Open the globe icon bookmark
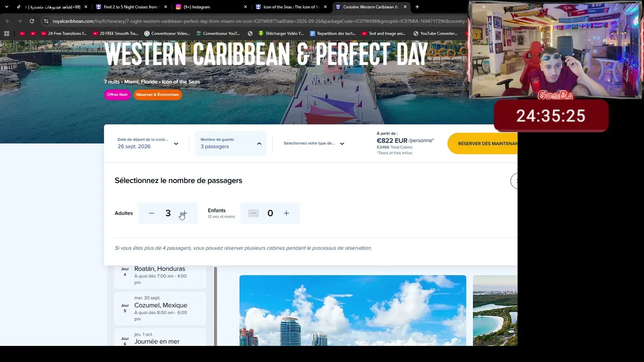The image size is (644, 362). (250, 34)
